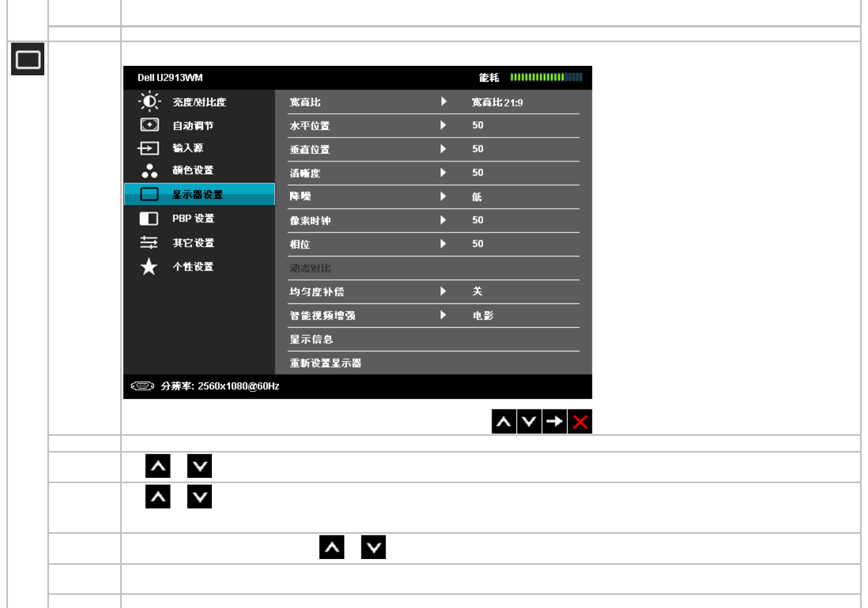
Task: Open the 输入源 menu item
Action: point(199,148)
